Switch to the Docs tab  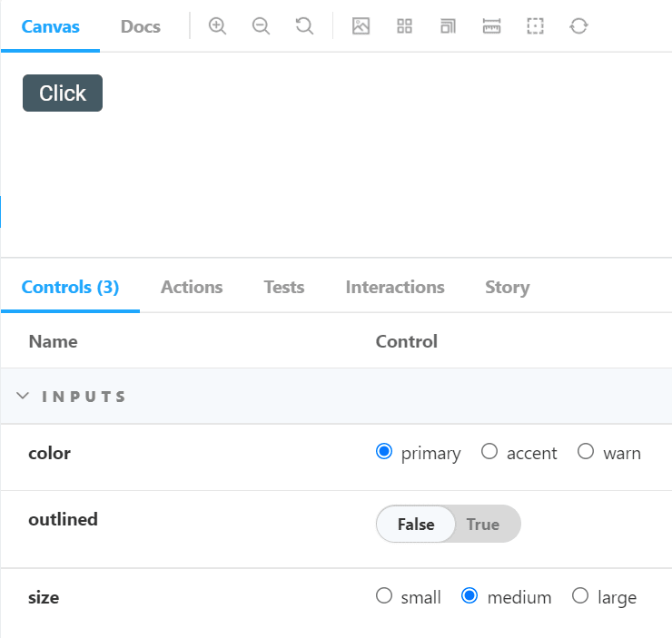141,26
